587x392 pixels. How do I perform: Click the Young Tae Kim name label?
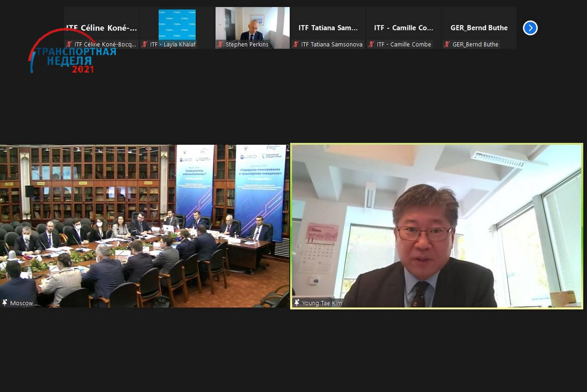coord(322,303)
